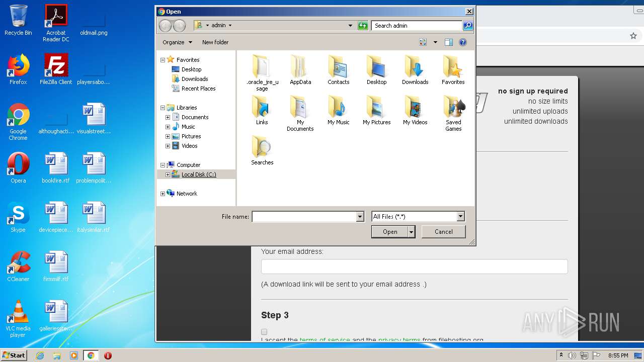The width and height of the screenshot is (644, 362).
Task: Select the Contacts folder icon
Action: point(339,70)
